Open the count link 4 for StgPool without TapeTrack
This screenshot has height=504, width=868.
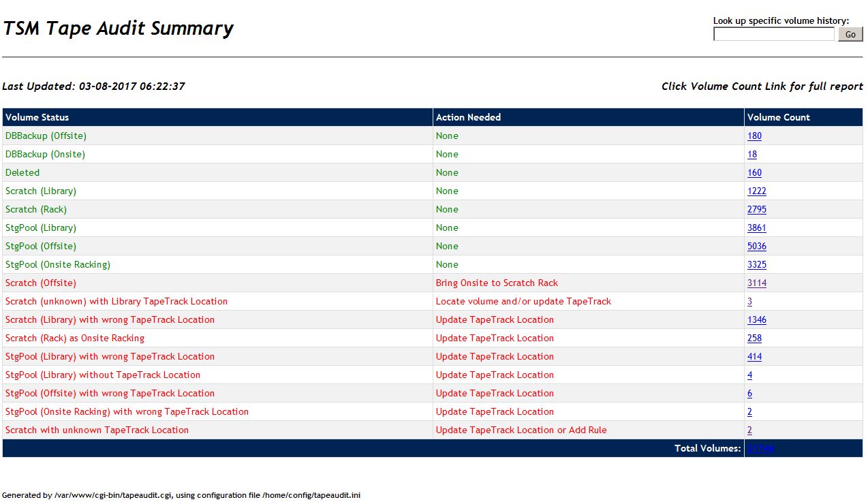click(750, 375)
